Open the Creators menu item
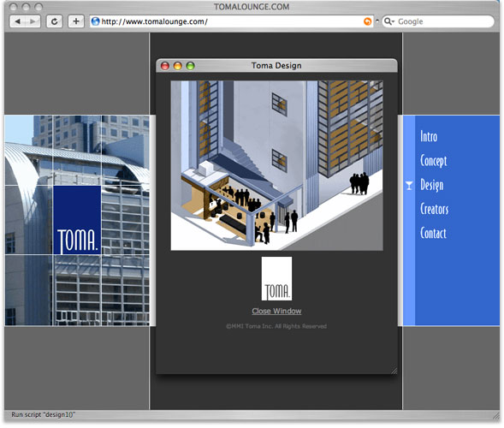 (434, 209)
